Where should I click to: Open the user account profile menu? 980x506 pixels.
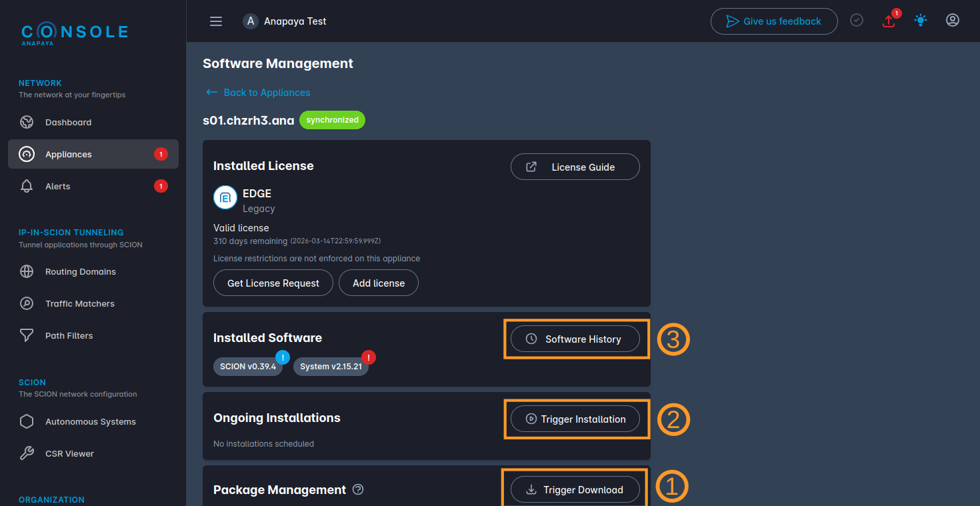click(x=953, y=20)
